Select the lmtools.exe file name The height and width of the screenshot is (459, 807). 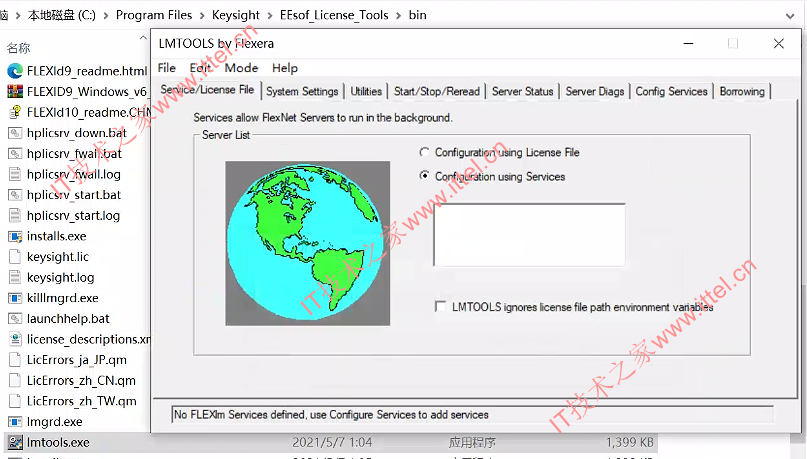(x=58, y=443)
